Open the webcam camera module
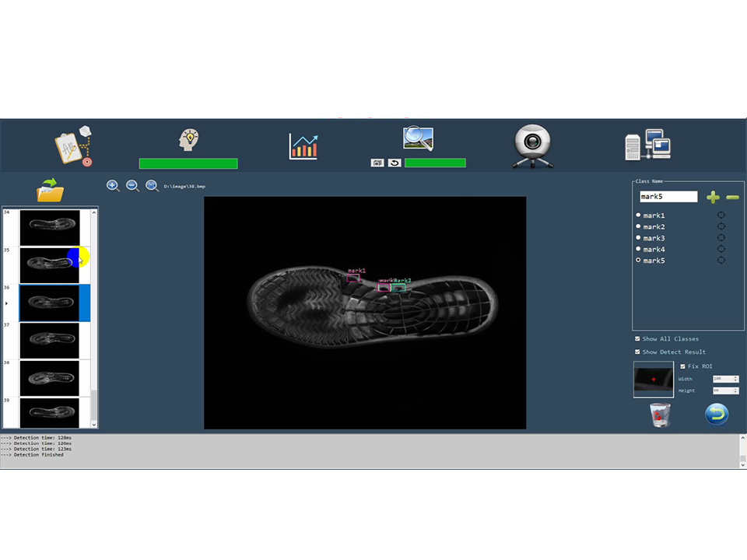Screen dimensions: 747x560 click(x=533, y=145)
